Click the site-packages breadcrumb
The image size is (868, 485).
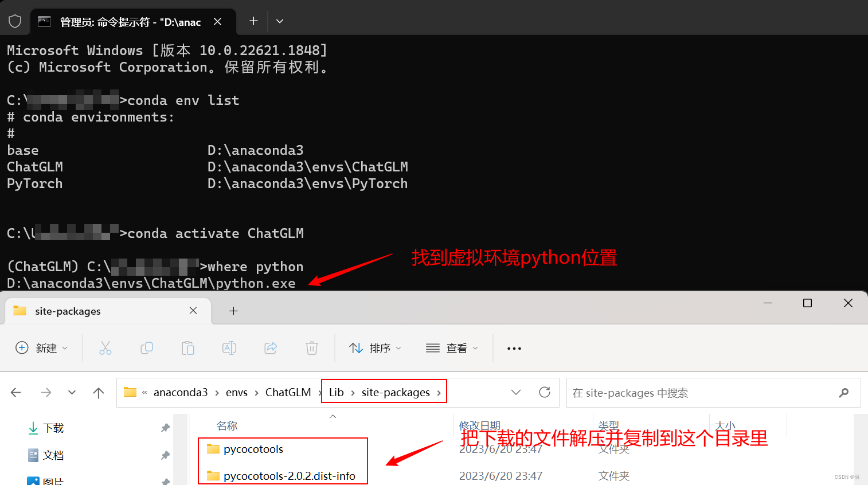[x=396, y=392]
